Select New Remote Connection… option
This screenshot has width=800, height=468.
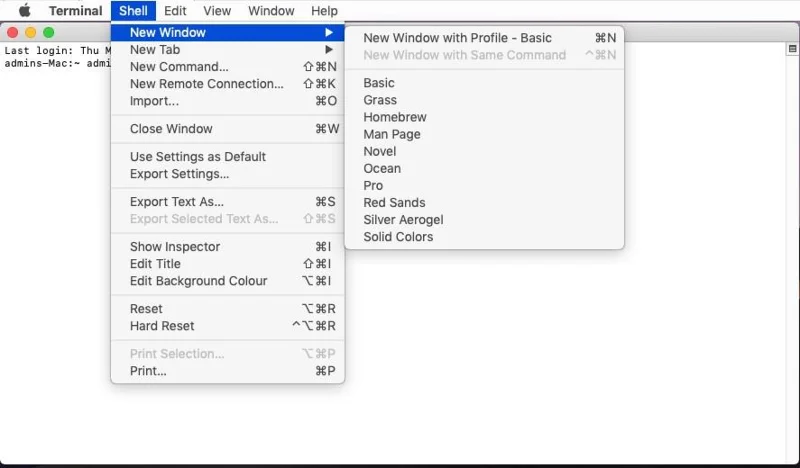tap(206, 84)
